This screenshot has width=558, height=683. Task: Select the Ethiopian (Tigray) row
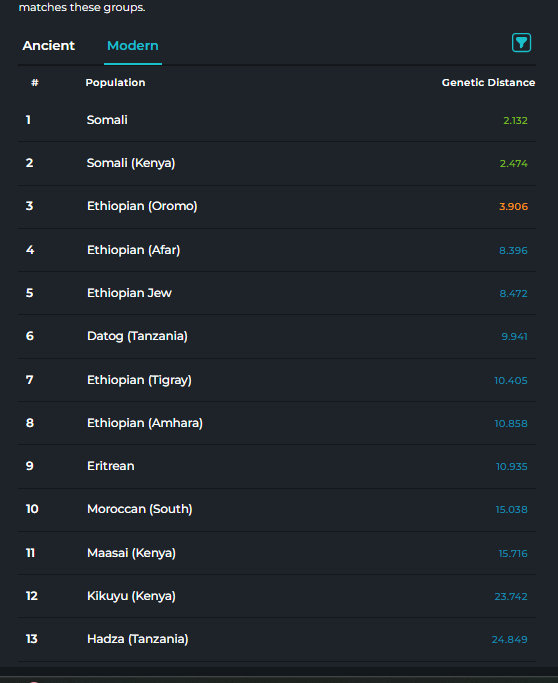point(277,380)
